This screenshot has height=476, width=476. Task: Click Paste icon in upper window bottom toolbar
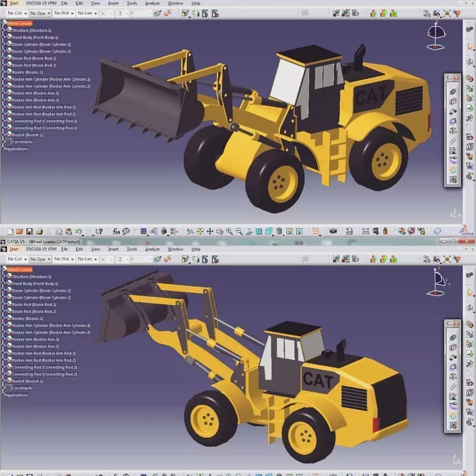pos(69,232)
